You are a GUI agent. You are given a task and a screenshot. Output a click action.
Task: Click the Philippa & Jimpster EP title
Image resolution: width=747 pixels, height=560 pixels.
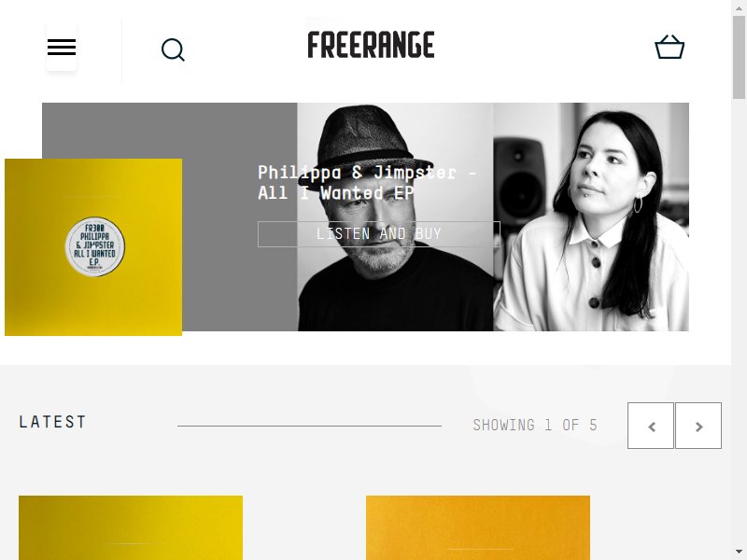[367, 182]
